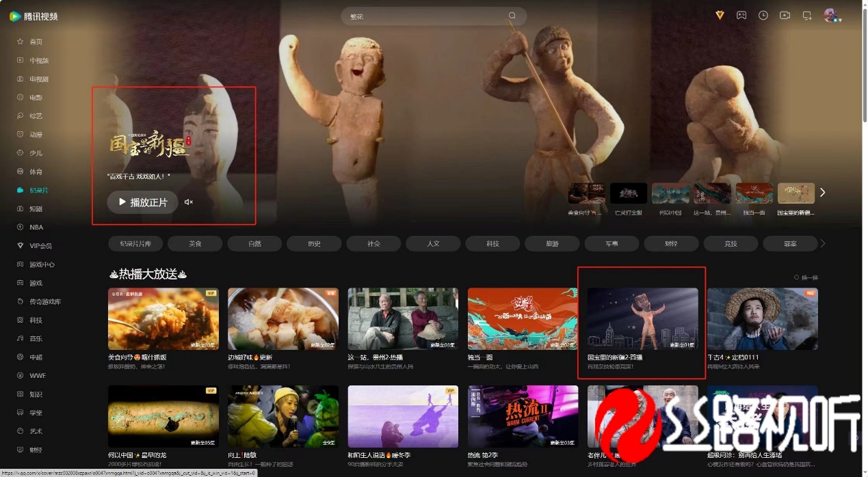Viewport: 868px width, 477px height.
Task: Refresh hot list with 换一换
Action: (x=806, y=277)
